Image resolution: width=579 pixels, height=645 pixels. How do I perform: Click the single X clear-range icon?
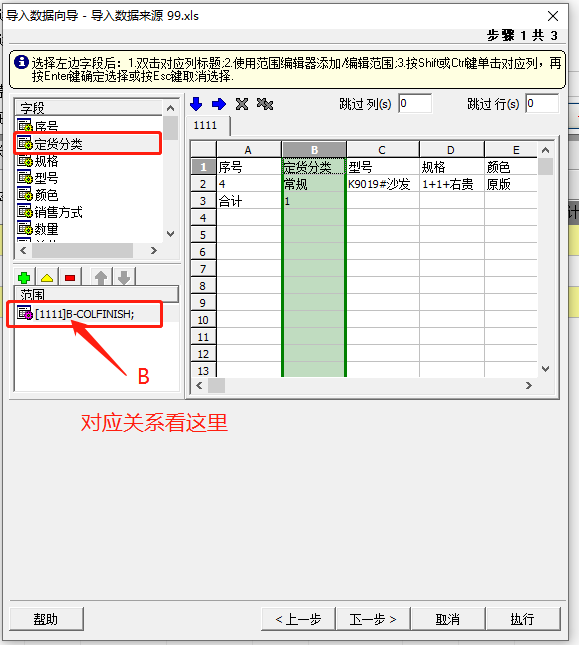[x=242, y=104]
